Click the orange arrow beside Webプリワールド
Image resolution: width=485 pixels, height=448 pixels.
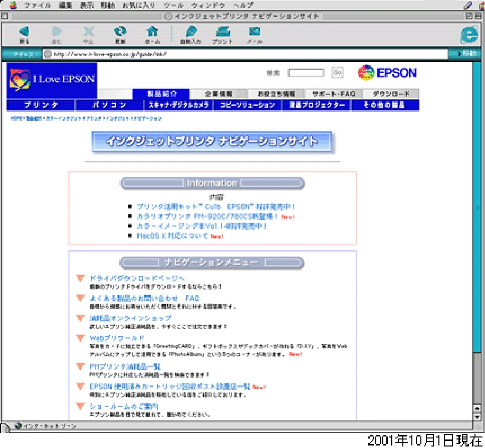81,338
